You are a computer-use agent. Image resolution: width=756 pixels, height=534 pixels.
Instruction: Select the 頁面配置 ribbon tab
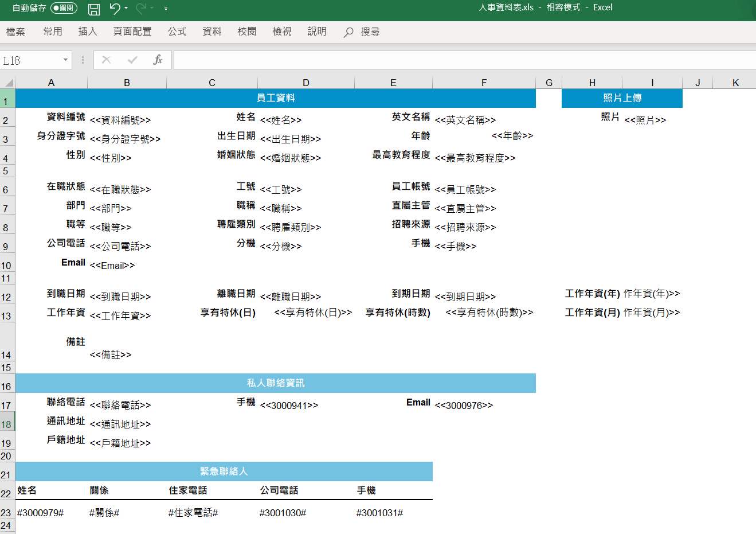132,32
